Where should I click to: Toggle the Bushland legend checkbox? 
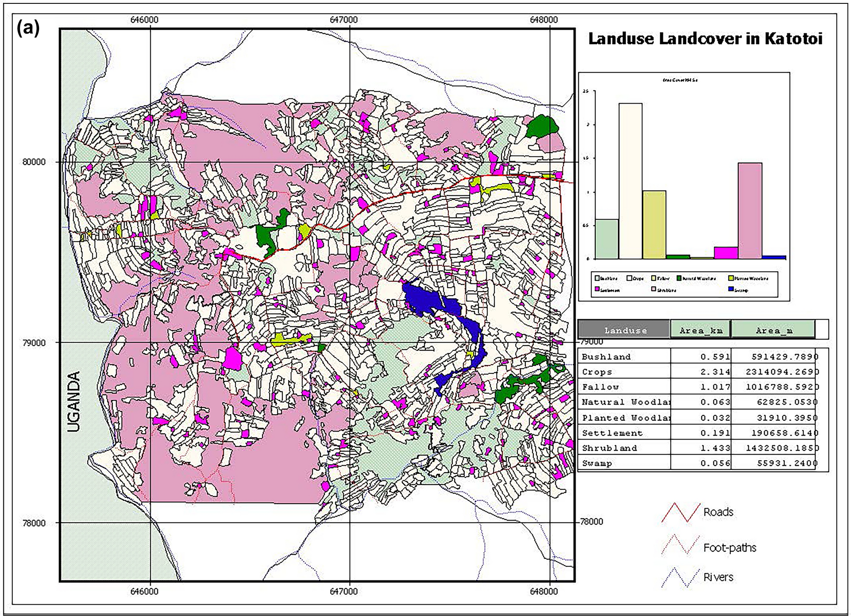point(597,278)
